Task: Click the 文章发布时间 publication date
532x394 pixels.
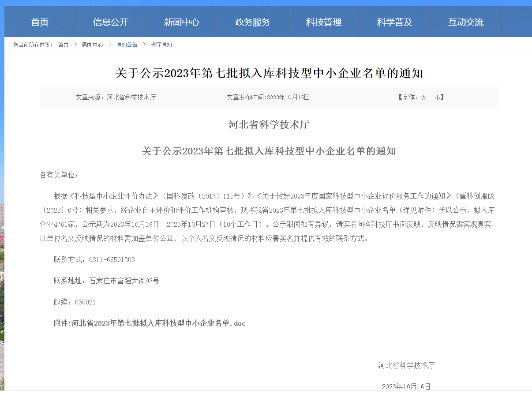Action: pos(268,98)
